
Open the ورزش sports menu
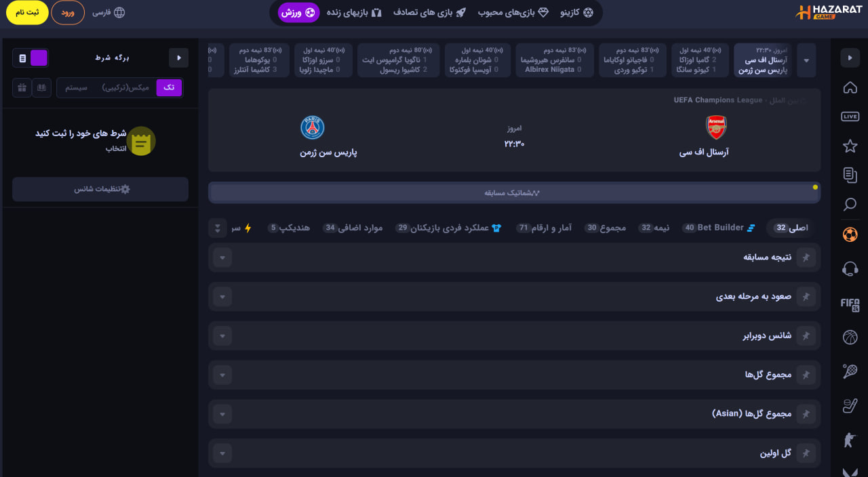(x=298, y=12)
